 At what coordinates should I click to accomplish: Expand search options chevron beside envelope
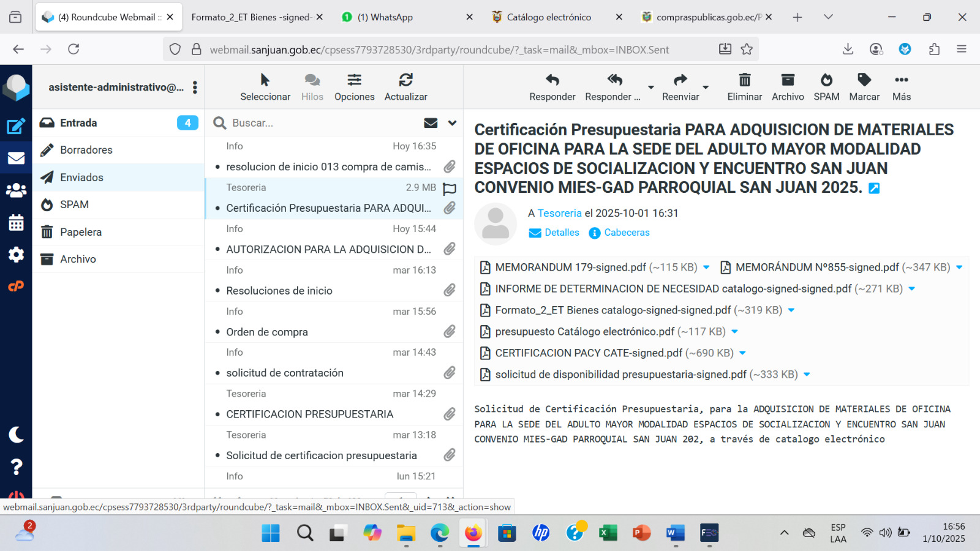[x=452, y=123]
